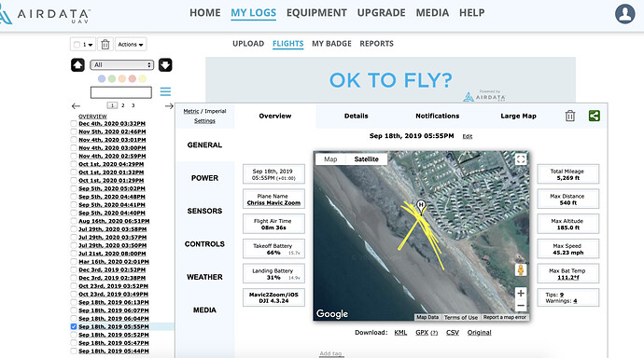Switch map to Satellite view
Image resolution: width=644 pixels, height=358 pixels.
[367, 159]
